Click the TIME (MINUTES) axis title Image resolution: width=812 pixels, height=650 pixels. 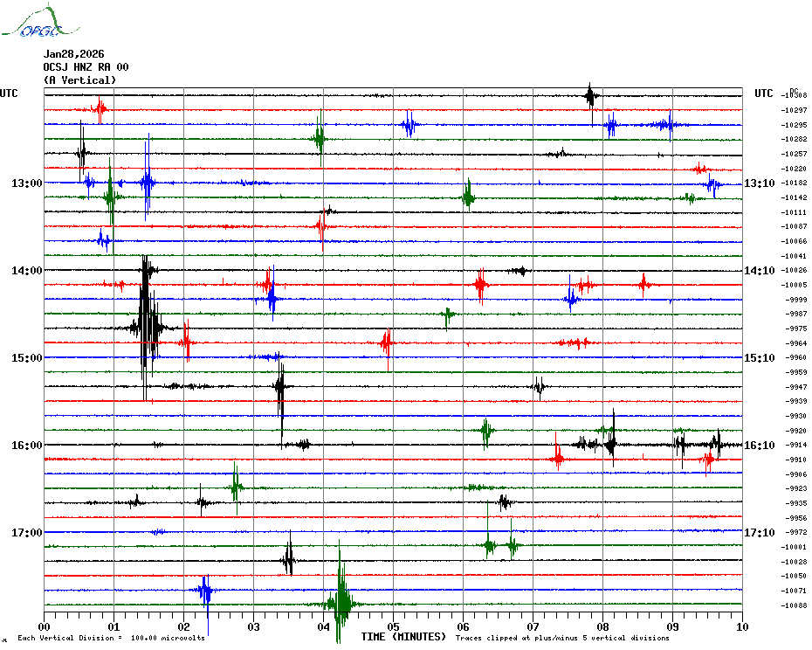[x=403, y=637]
